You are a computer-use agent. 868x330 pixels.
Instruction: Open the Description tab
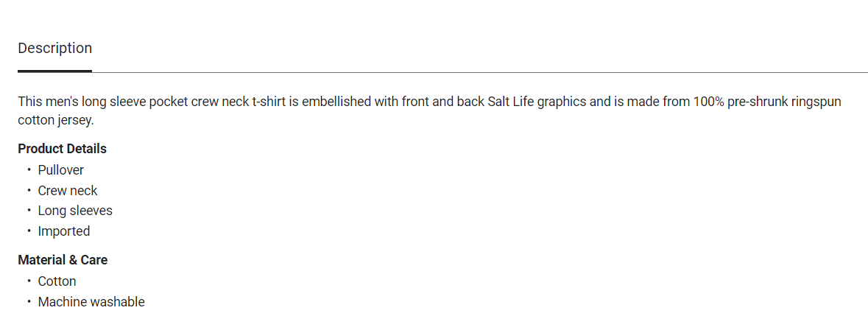[x=54, y=49]
